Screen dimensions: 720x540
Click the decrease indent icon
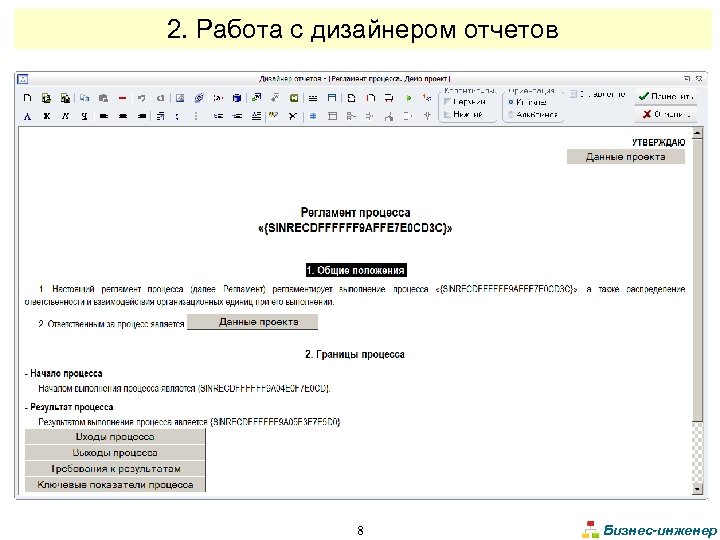[x=218, y=116]
